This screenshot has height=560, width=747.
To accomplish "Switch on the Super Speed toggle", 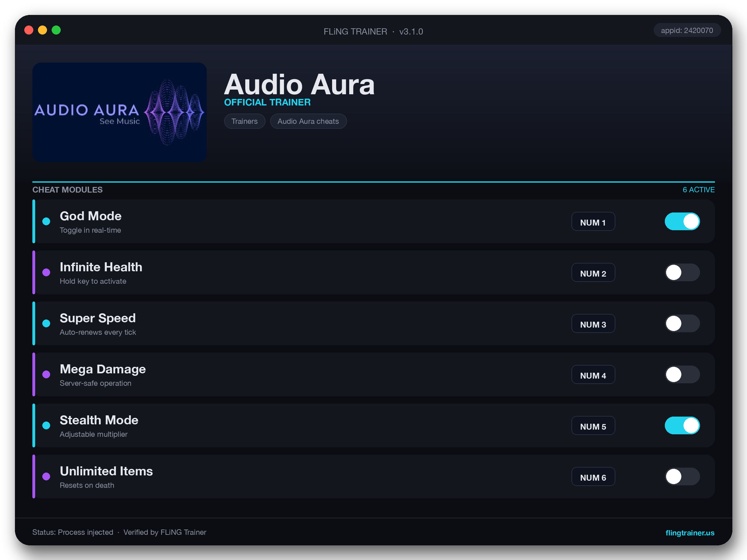I will [682, 323].
